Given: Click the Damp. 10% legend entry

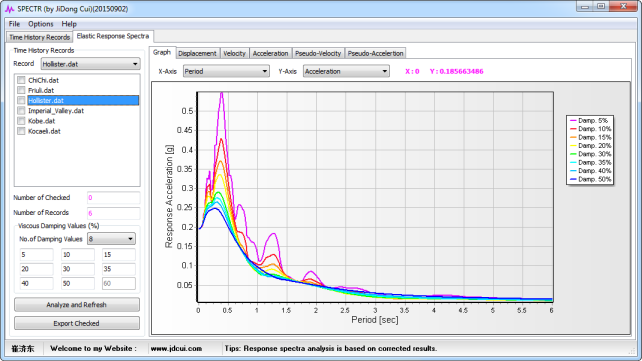Looking at the screenshot, I should pyautogui.click(x=590, y=129).
